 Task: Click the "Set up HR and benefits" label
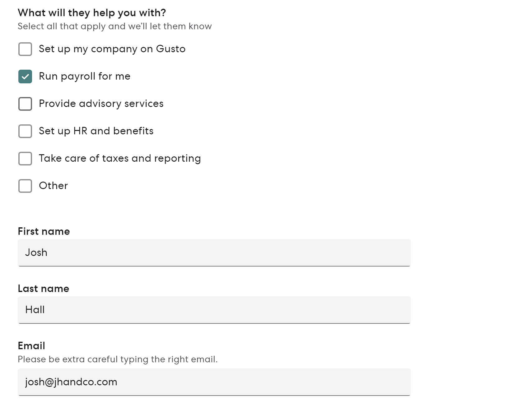(x=96, y=131)
